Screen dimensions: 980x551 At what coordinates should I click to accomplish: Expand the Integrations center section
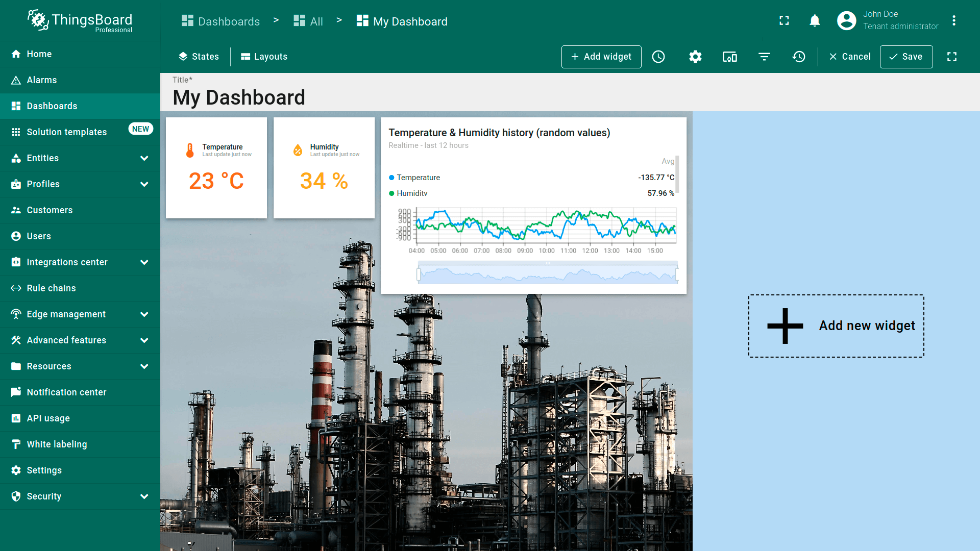pos(144,262)
